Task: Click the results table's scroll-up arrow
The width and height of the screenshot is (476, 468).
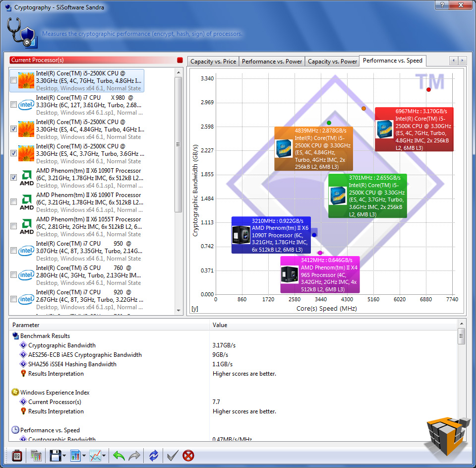Action: [462, 324]
